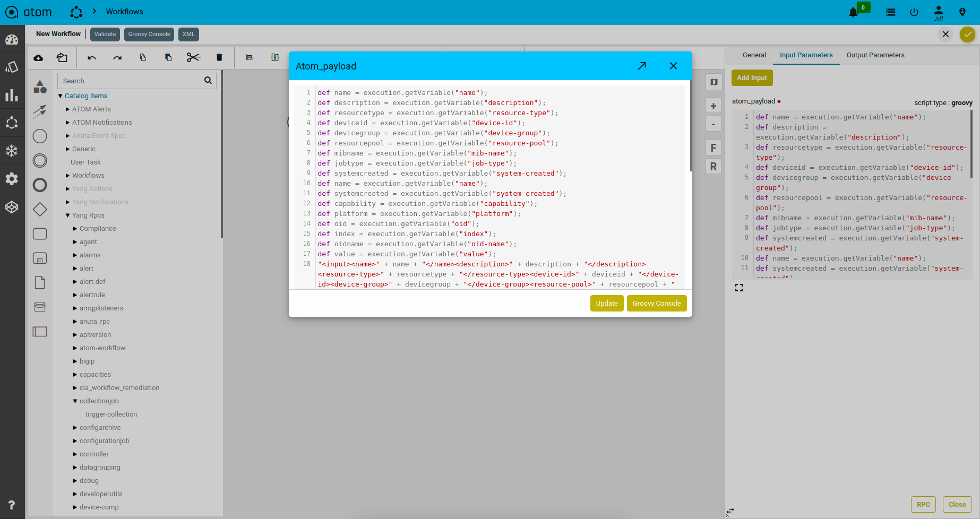
Task: Expand the bigip node
Action: coord(75,361)
